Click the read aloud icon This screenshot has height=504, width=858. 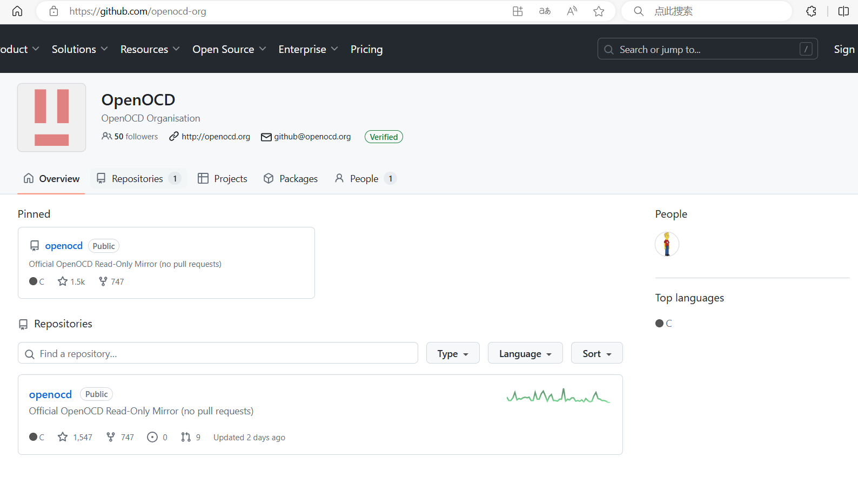pos(572,11)
